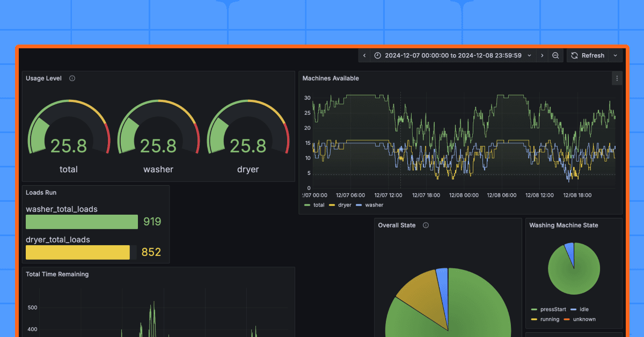Click the displayed date range text
The image size is (644, 337).
[453, 55]
